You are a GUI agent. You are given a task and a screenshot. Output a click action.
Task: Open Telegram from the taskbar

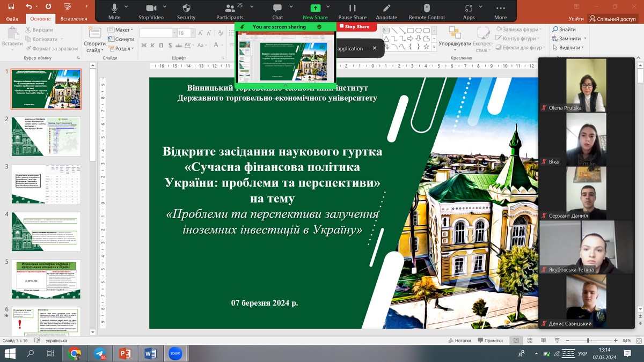click(x=99, y=353)
